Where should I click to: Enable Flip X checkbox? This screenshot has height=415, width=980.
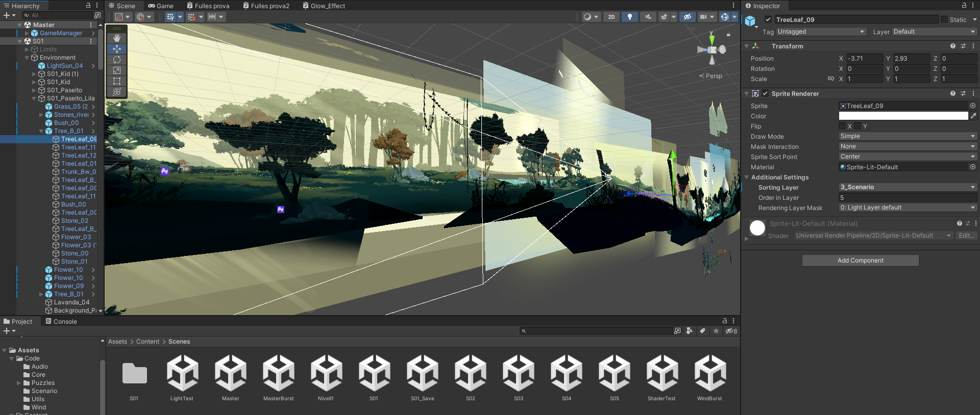click(x=842, y=126)
